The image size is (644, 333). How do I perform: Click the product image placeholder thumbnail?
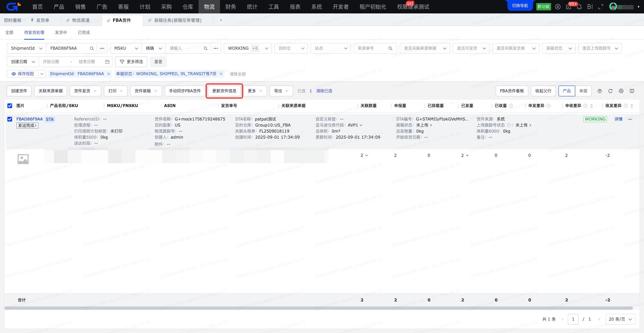click(x=23, y=159)
